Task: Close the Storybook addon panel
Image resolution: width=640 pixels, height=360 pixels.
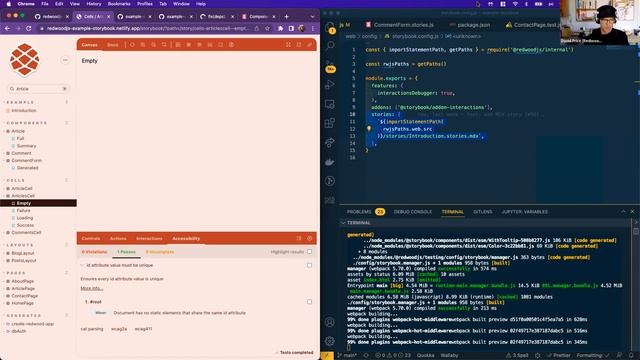Action: (309, 238)
